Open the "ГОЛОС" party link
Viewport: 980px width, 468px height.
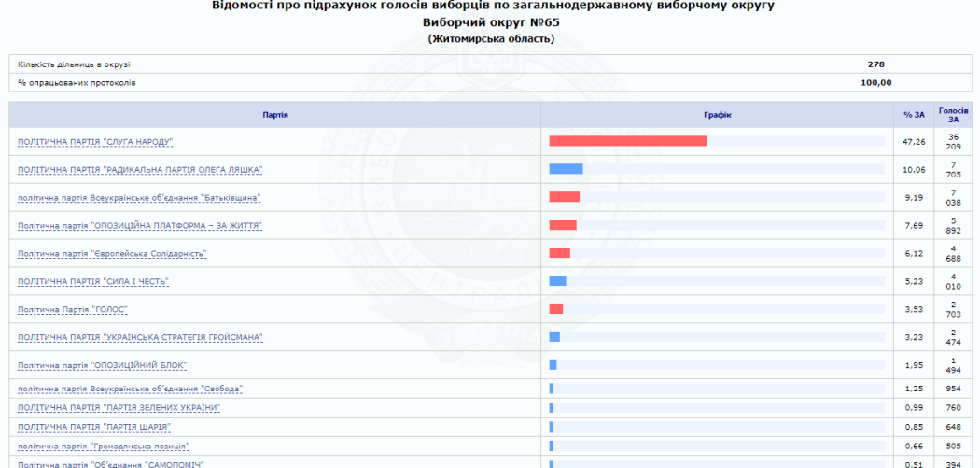click(x=73, y=309)
